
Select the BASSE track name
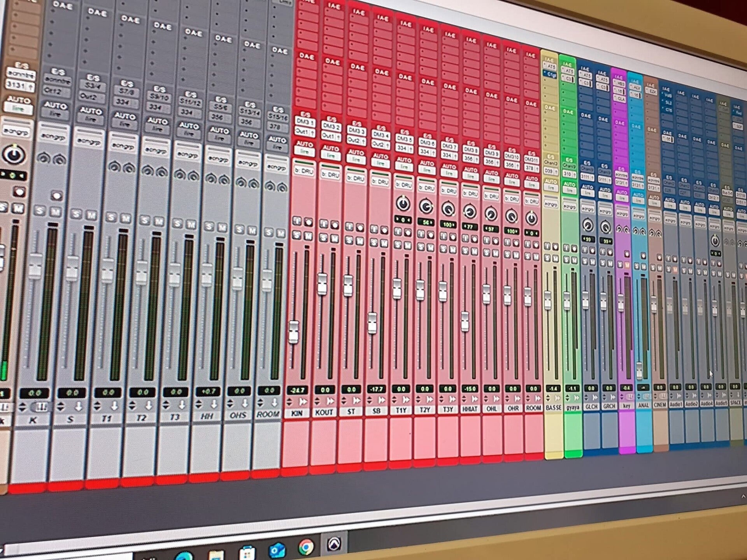[x=553, y=408]
